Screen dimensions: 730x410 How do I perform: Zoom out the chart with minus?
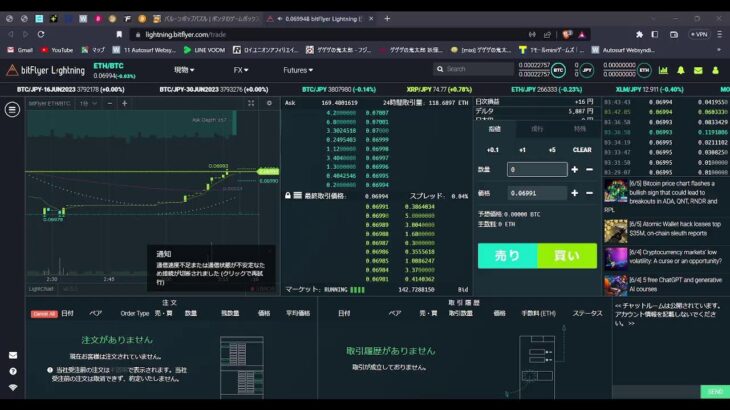(x=110, y=103)
